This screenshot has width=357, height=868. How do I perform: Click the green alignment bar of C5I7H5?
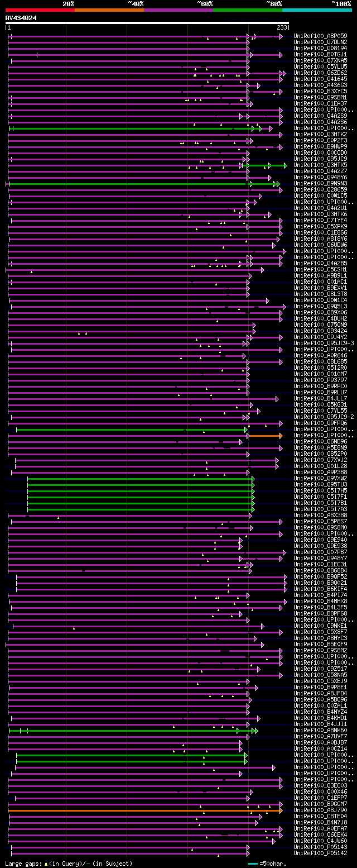click(141, 491)
